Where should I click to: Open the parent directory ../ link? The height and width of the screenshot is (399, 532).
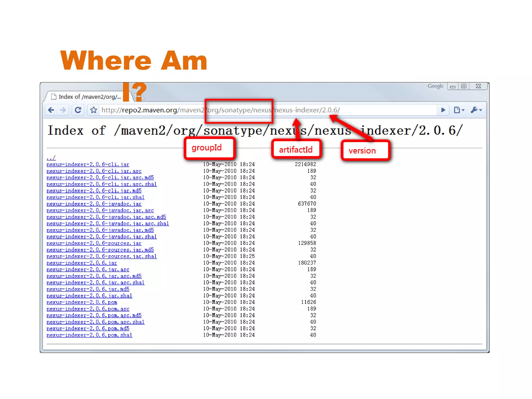tap(51, 158)
